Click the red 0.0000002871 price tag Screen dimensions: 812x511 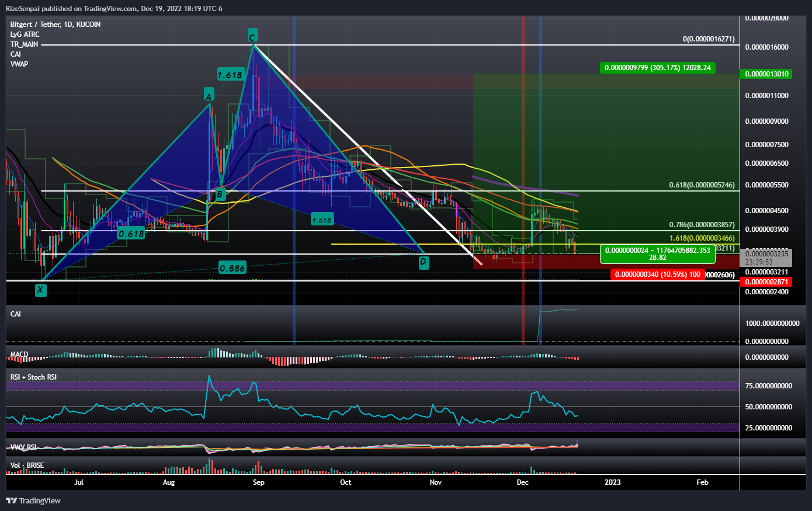[x=766, y=282]
